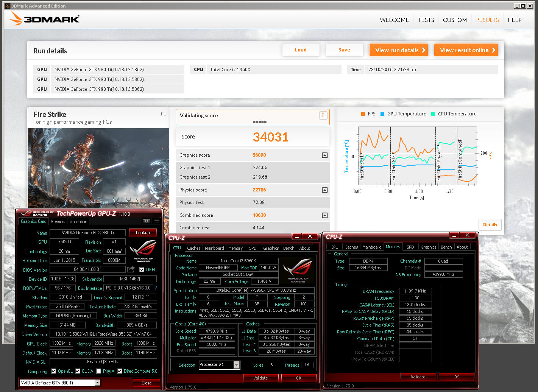
Task: Click the blue GPU Temperature legend swatch
Action: (382, 114)
